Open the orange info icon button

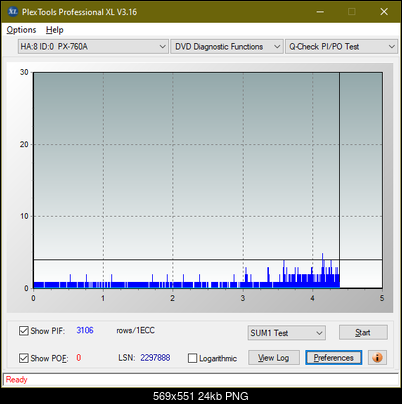pyautogui.click(x=377, y=358)
